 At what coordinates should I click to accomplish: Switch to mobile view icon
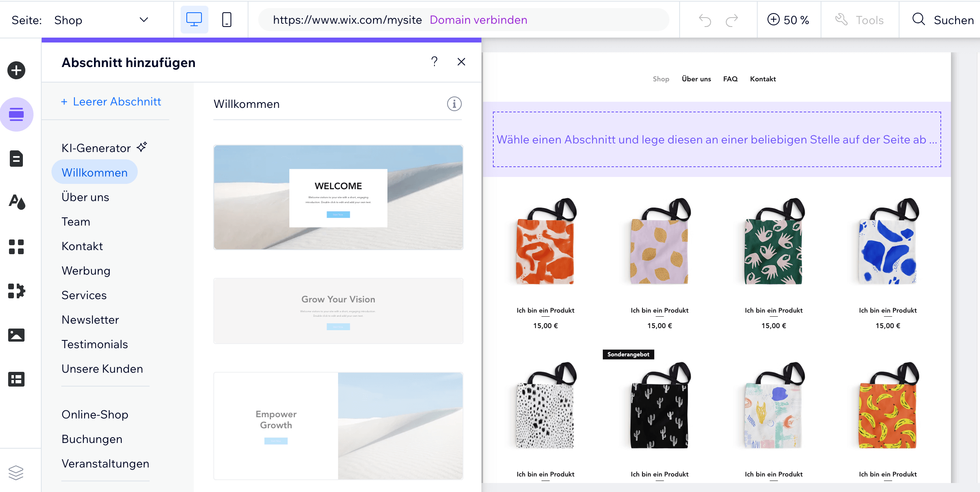coord(227,20)
